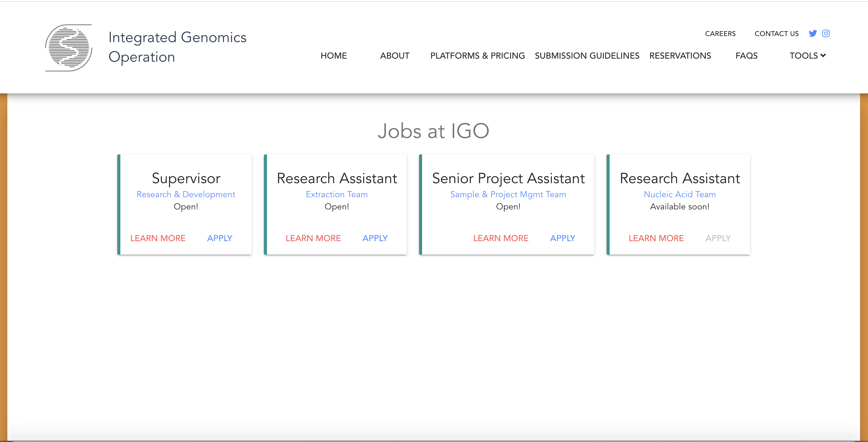
Task: Learn more about Extraction Team Research Assistant
Action: tap(313, 238)
